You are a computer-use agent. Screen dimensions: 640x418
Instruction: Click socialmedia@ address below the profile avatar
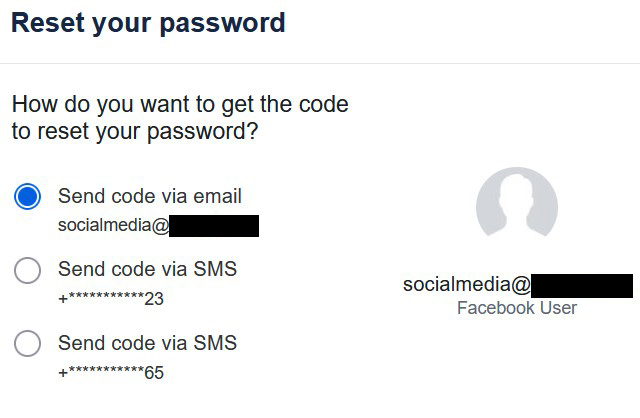[x=466, y=285]
